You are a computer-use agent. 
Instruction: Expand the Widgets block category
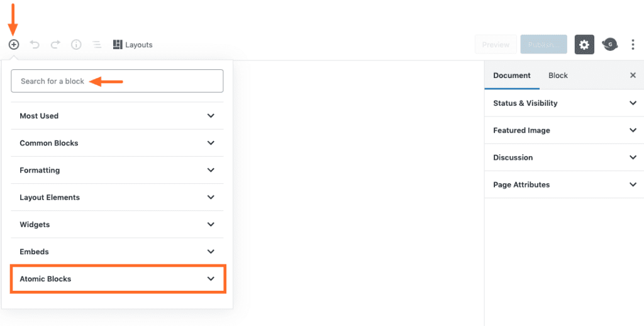117,225
